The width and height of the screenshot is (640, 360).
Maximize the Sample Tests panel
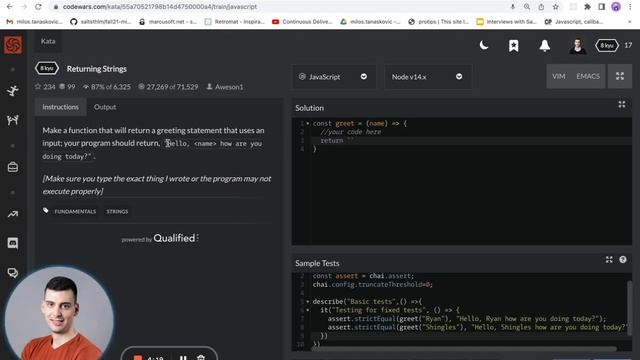609,260
